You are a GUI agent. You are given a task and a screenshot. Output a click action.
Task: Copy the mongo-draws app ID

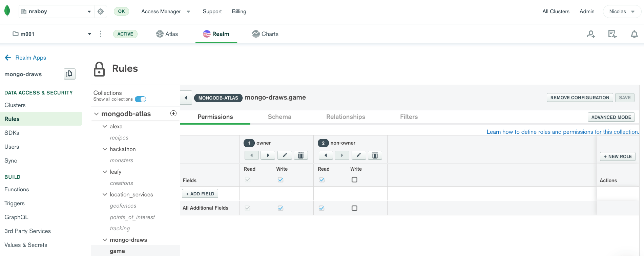tap(69, 74)
